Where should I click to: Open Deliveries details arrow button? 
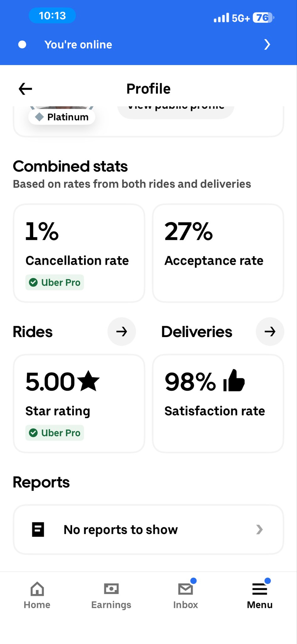pyautogui.click(x=270, y=331)
